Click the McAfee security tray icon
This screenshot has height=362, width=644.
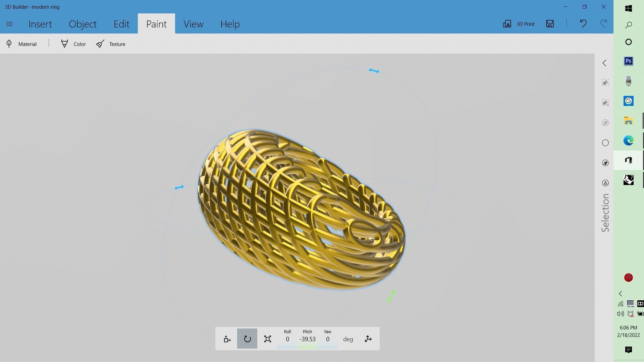tap(631, 314)
